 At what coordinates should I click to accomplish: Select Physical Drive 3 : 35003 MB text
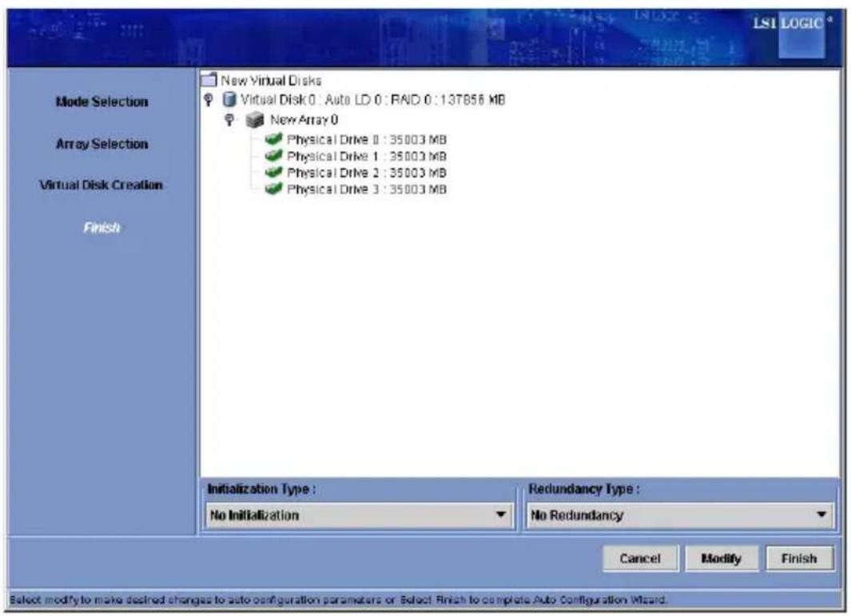(x=367, y=189)
